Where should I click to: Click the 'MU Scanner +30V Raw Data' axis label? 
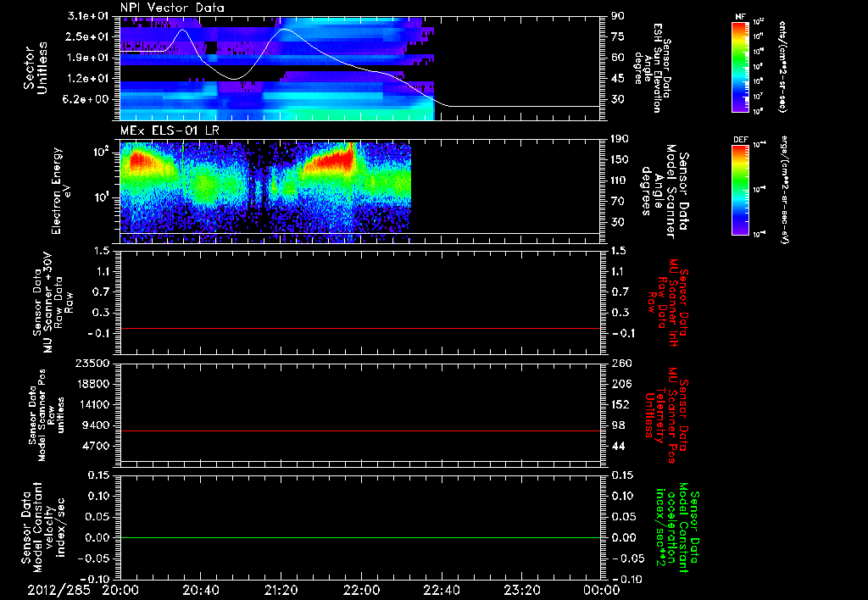pyautogui.click(x=53, y=303)
